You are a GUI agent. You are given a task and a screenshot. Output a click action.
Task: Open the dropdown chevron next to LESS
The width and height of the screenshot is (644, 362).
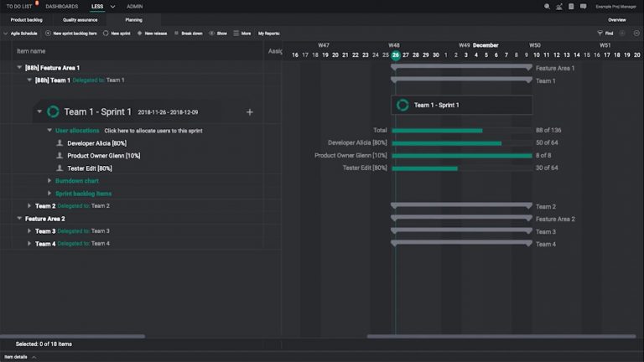pos(112,6)
